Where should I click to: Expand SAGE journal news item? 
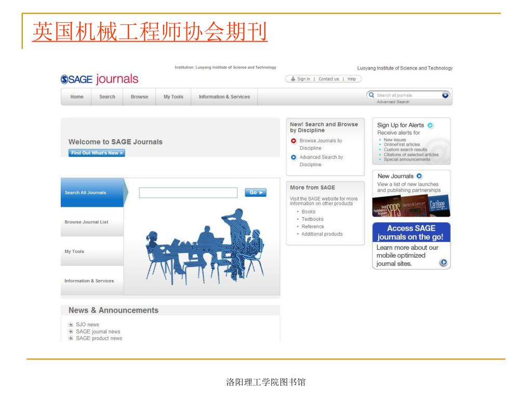(x=71, y=331)
